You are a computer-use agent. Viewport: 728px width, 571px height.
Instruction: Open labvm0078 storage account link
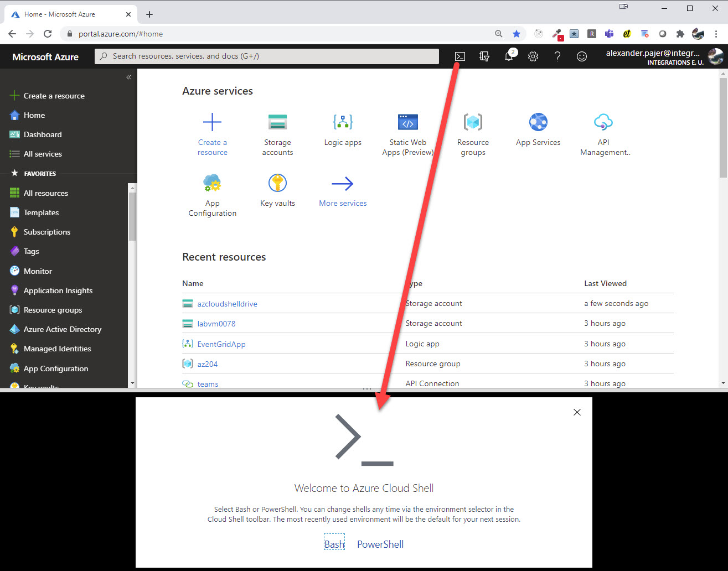pyautogui.click(x=216, y=324)
